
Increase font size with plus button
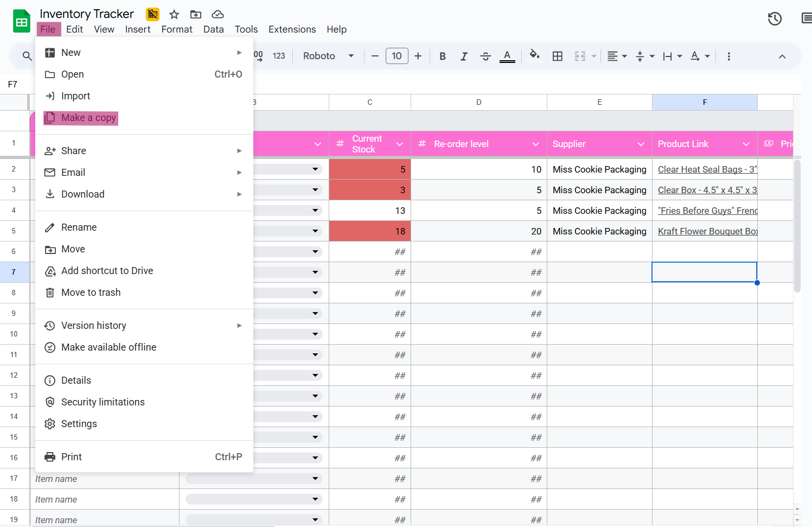pos(418,56)
